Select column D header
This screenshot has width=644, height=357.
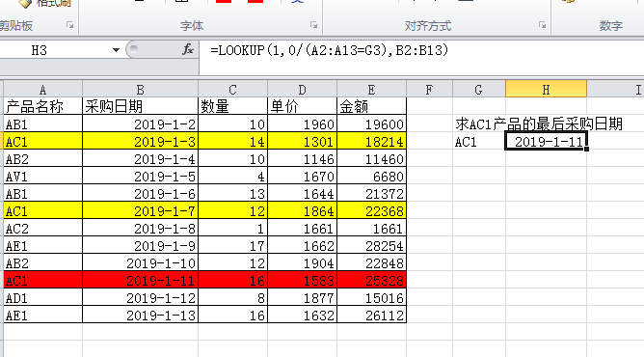302,90
